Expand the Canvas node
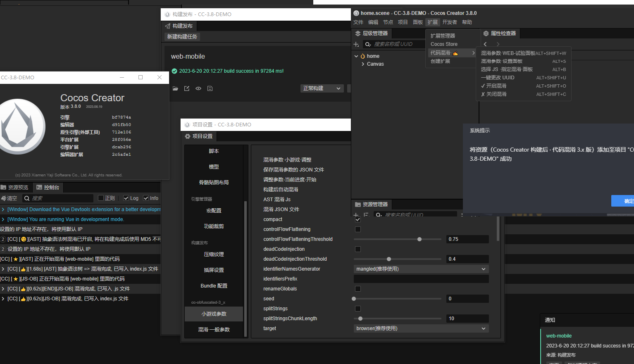The width and height of the screenshot is (634, 364). coord(363,64)
